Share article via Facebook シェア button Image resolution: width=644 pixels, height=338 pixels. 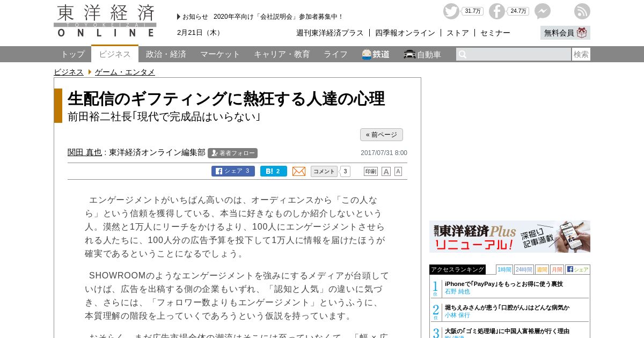(233, 171)
